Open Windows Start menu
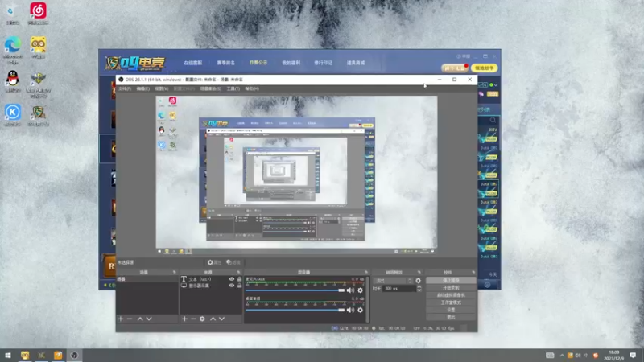644x362 pixels. click(8, 355)
